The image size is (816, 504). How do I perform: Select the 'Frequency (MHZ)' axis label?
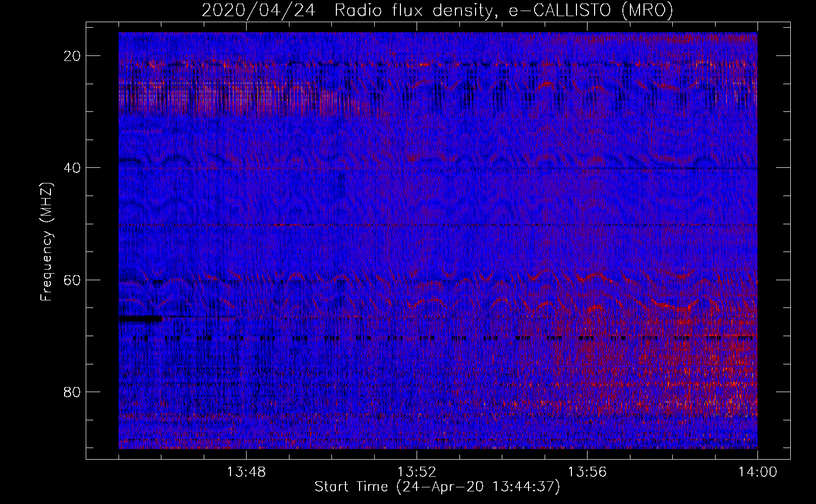tap(46, 242)
